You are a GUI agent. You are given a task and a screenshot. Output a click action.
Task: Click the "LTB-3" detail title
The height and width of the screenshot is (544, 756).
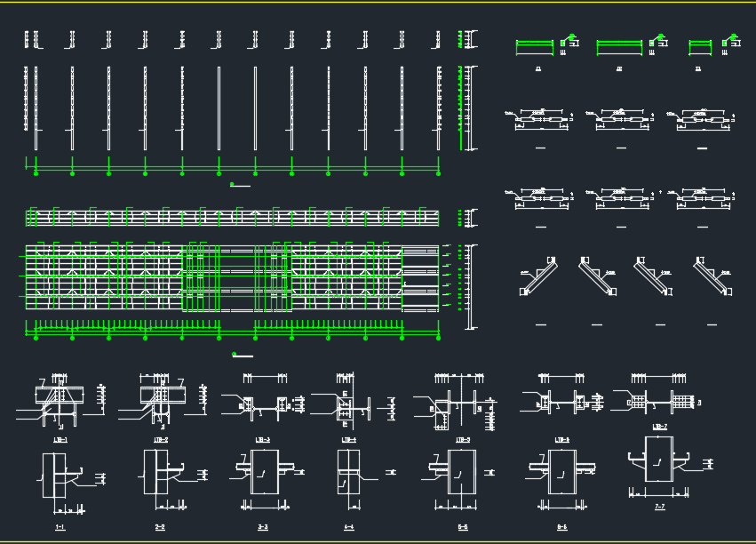(263, 440)
